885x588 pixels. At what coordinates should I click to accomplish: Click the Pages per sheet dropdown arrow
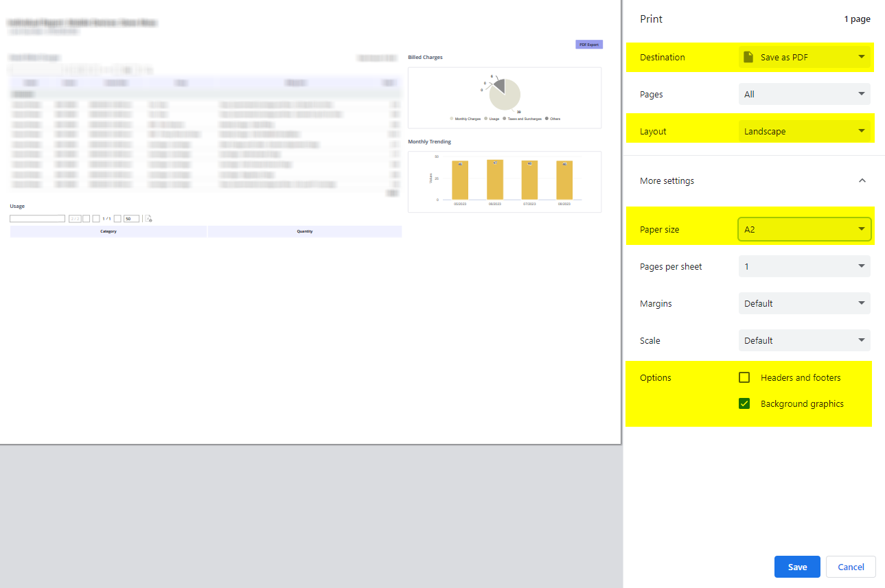(861, 266)
